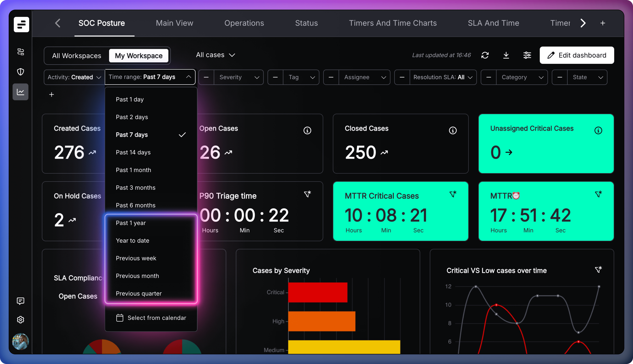Image resolution: width=633 pixels, height=364 pixels.
Task: Open the shield icon in sidebar
Action: [x=21, y=72]
